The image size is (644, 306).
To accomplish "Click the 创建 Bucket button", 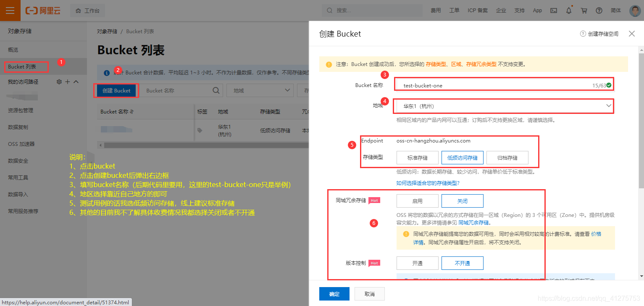I will point(116,90).
